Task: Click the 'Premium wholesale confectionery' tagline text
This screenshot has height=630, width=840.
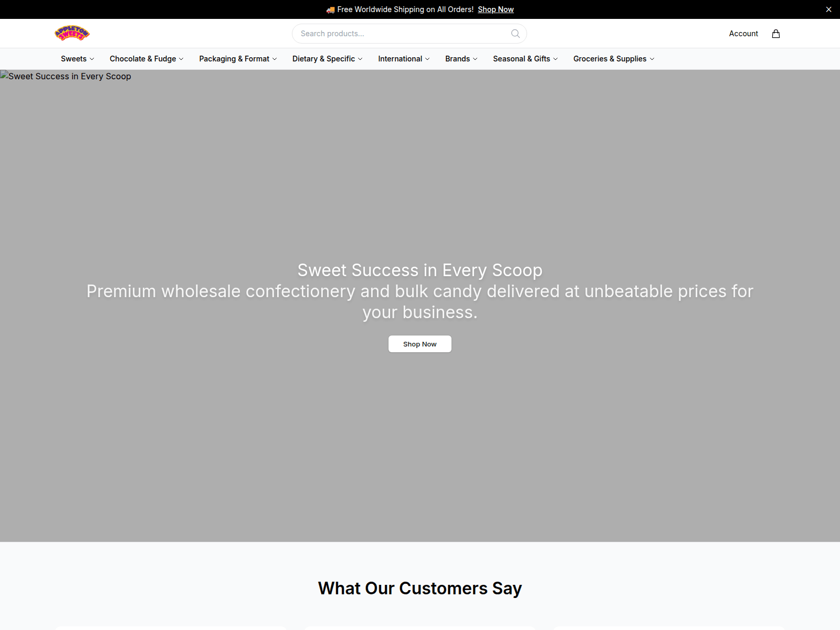Action: (x=420, y=301)
